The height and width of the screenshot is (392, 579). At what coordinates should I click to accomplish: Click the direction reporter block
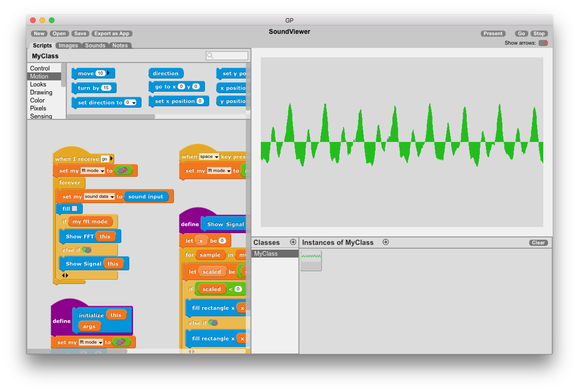166,73
